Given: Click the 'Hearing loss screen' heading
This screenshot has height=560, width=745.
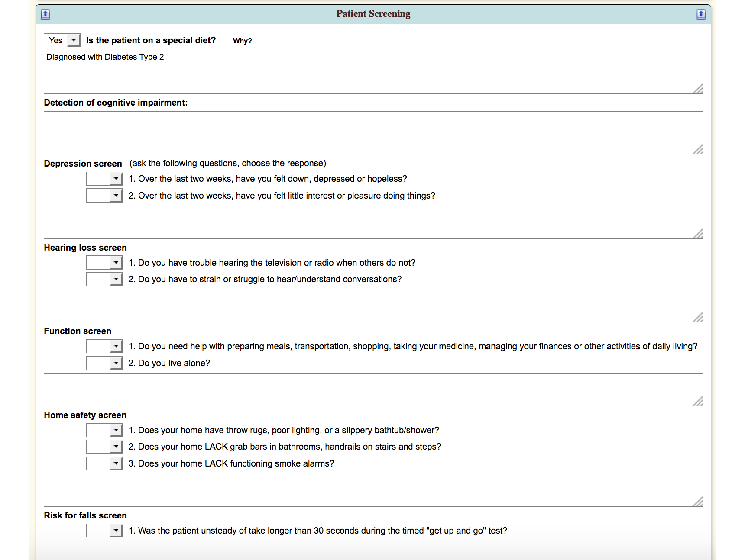Looking at the screenshot, I should (85, 248).
